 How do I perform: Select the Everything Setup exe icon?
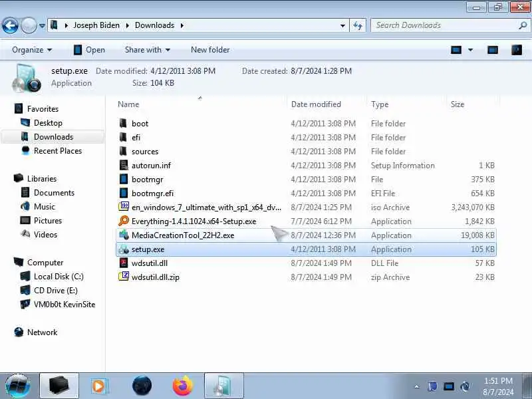124,221
